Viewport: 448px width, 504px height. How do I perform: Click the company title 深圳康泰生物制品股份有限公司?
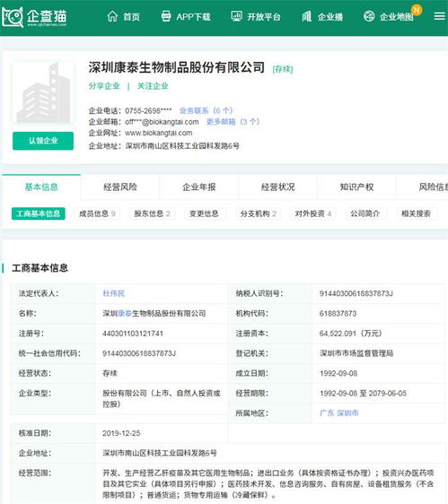177,67
